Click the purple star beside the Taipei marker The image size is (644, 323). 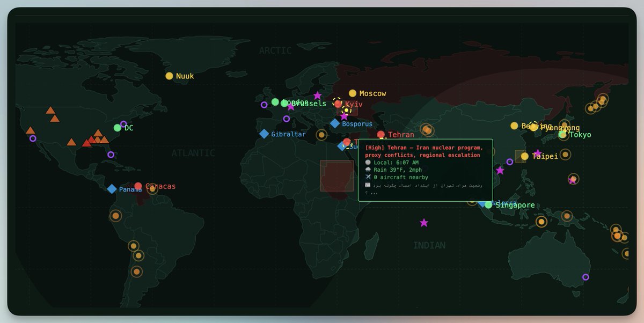coord(538,153)
